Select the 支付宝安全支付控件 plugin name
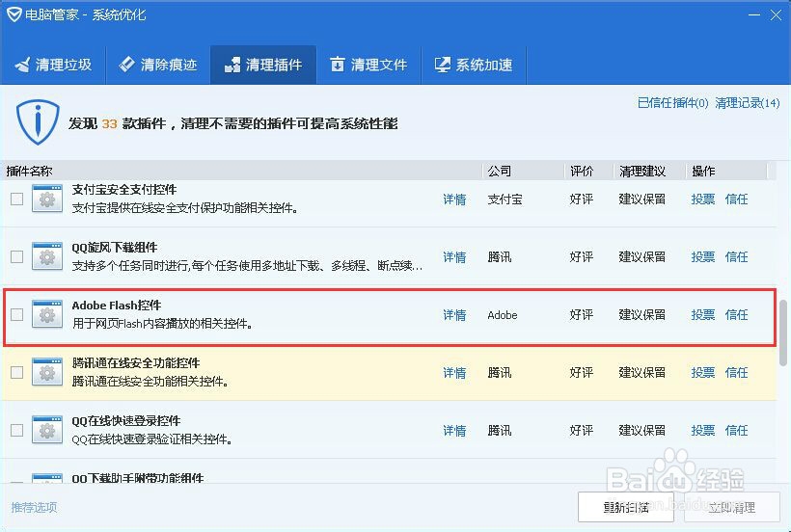 coord(124,190)
